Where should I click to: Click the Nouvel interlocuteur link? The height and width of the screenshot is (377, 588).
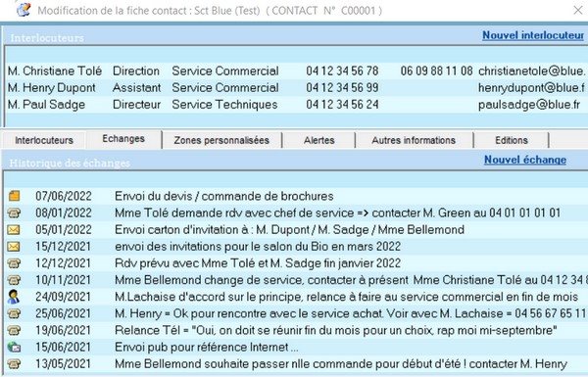(533, 35)
